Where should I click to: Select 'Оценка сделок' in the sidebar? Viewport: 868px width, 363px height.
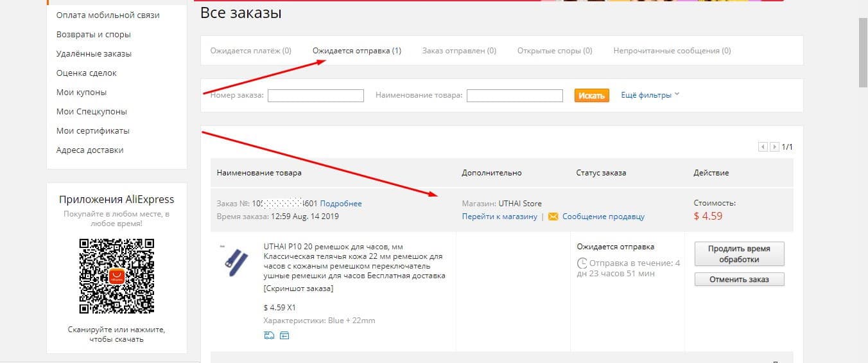click(x=87, y=73)
